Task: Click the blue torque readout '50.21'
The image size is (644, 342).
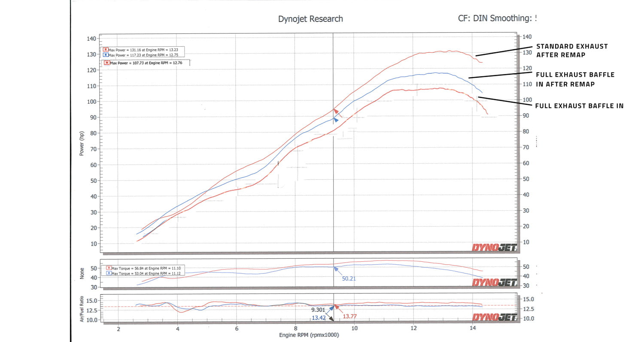Action: coord(349,278)
